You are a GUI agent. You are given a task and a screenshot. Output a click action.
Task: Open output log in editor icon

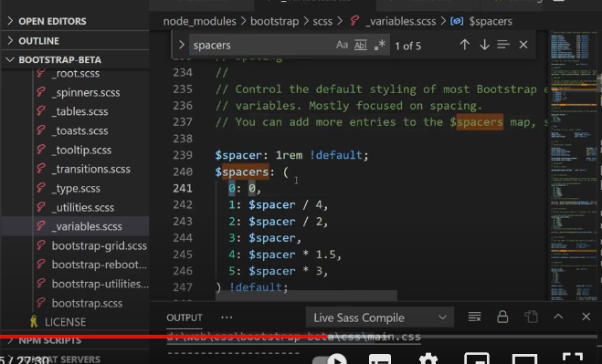[531, 317]
